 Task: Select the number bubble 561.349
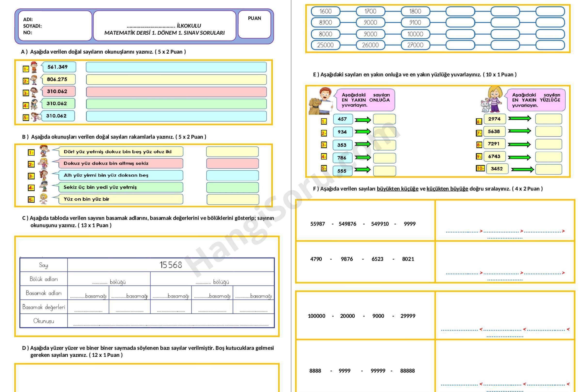tap(58, 67)
